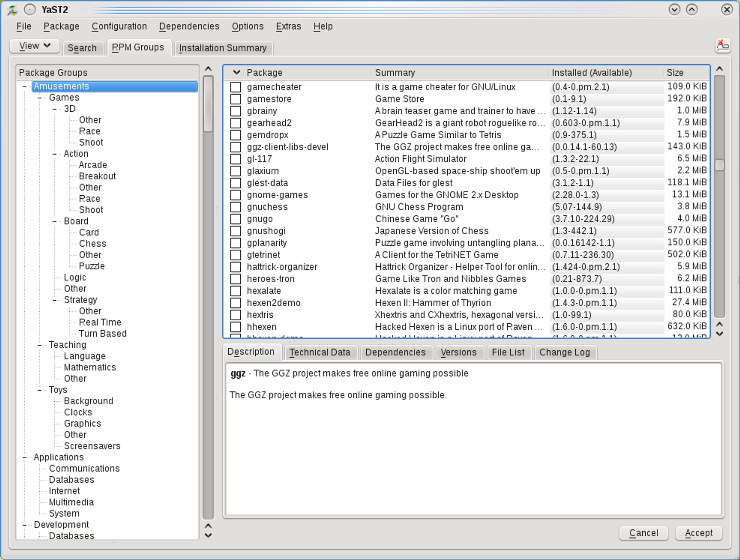The height and width of the screenshot is (560, 740).
Task: Check the gl-117 package checkbox
Action: (x=236, y=159)
